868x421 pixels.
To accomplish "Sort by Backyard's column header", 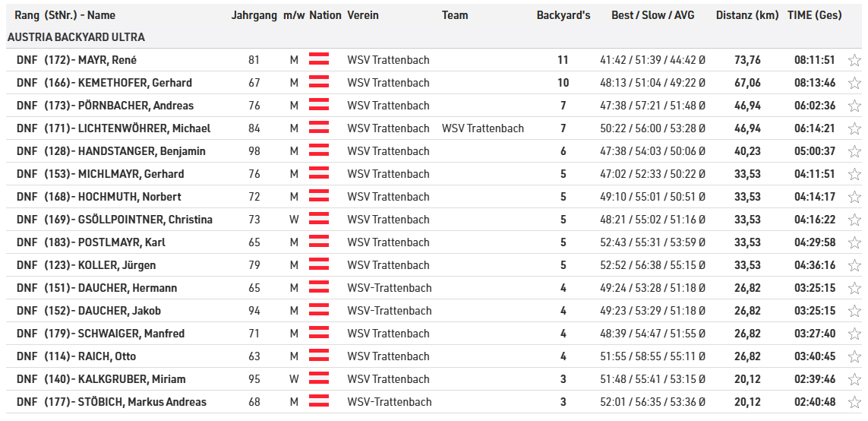I will tap(563, 15).
